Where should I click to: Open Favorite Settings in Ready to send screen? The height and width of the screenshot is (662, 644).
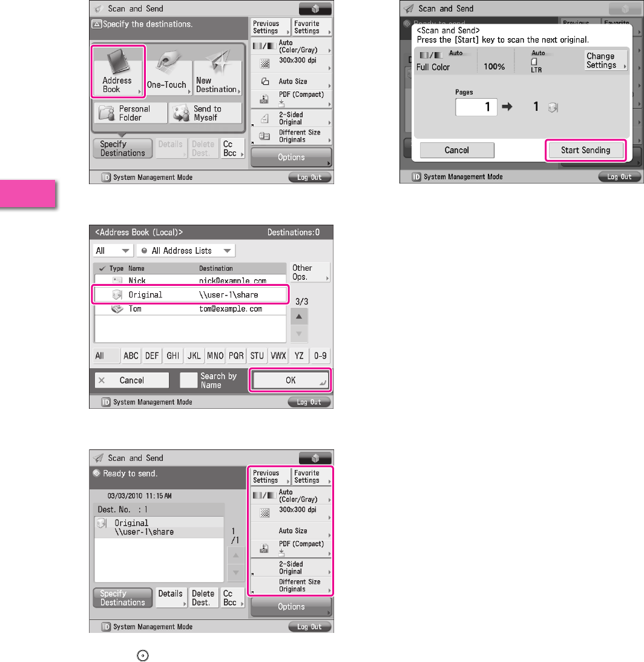tap(312, 477)
